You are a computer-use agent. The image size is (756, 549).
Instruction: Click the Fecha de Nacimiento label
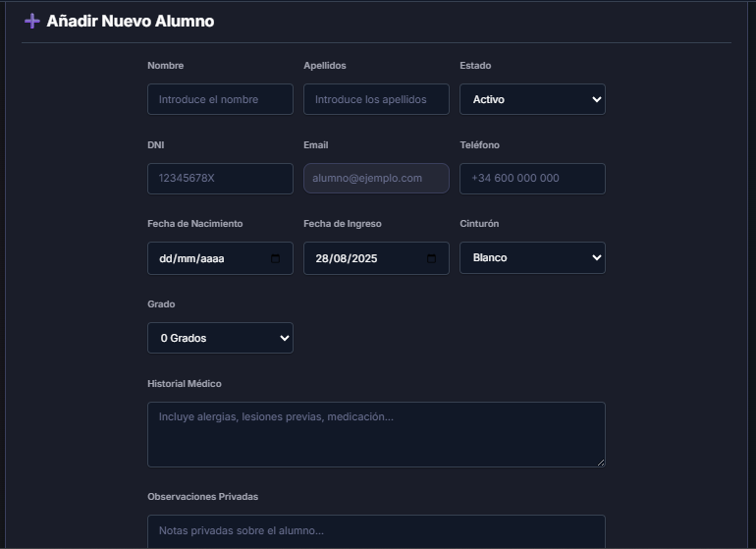click(195, 223)
